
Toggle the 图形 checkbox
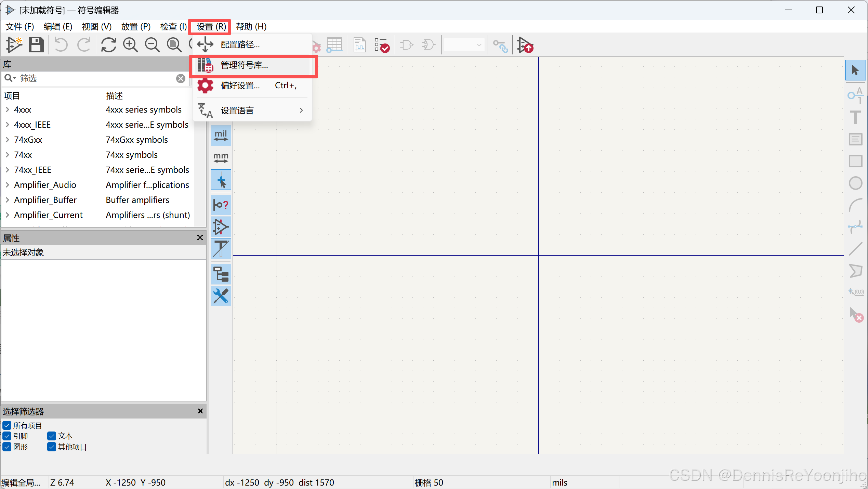tap(7, 447)
